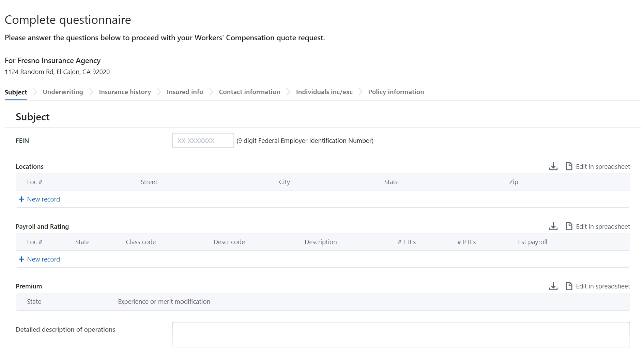644x358 pixels.
Task: Select the Individuals inc/exc tab
Action: point(324,92)
